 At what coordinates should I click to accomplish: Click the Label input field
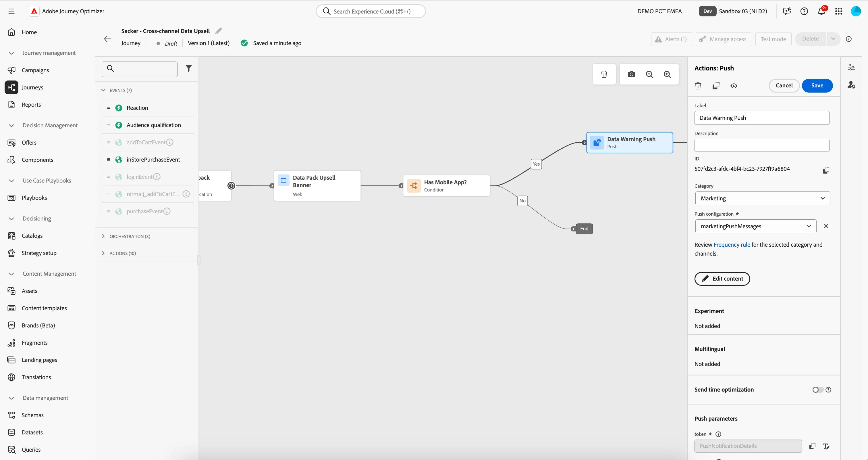click(x=761, y=118)
